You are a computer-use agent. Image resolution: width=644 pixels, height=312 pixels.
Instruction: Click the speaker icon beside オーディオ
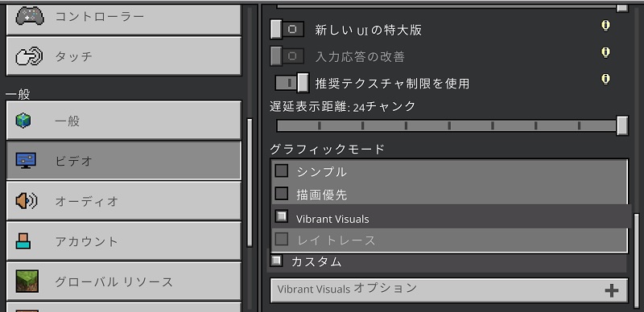pos(27,201)
